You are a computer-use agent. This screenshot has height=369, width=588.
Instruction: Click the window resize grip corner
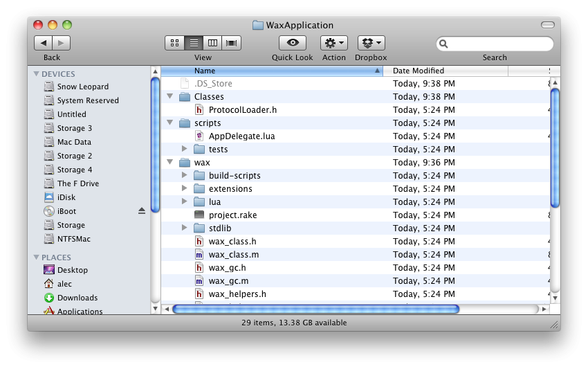click(x=555, y=325)
